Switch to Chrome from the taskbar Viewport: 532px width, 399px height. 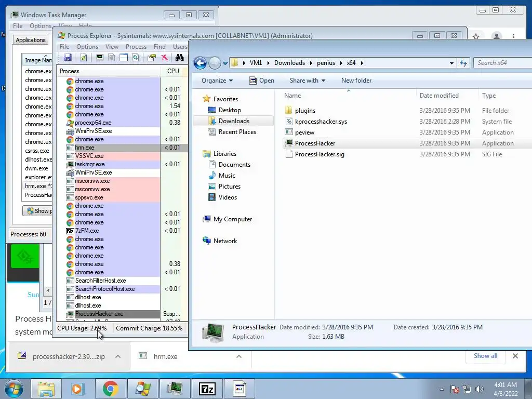[x=110, y=389]
